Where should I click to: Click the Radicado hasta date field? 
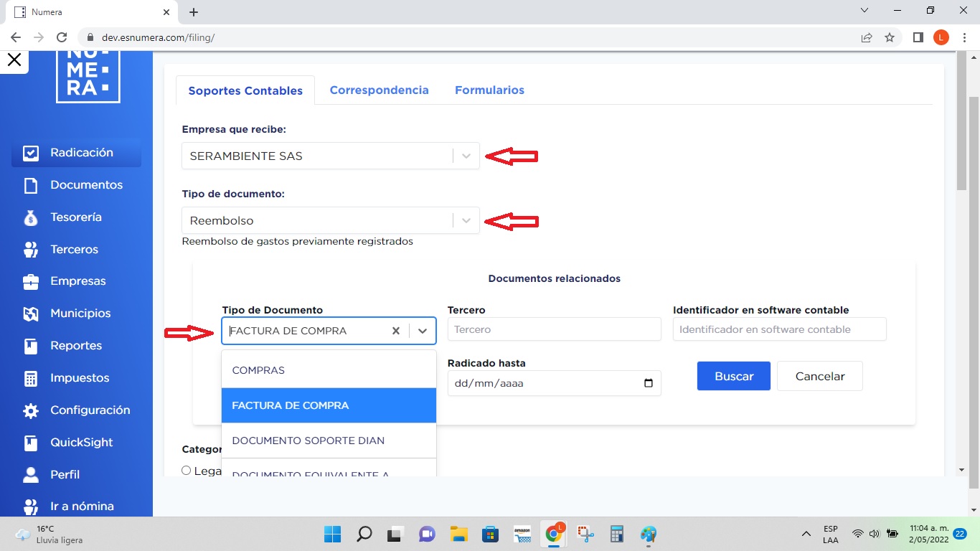(555, 383)
